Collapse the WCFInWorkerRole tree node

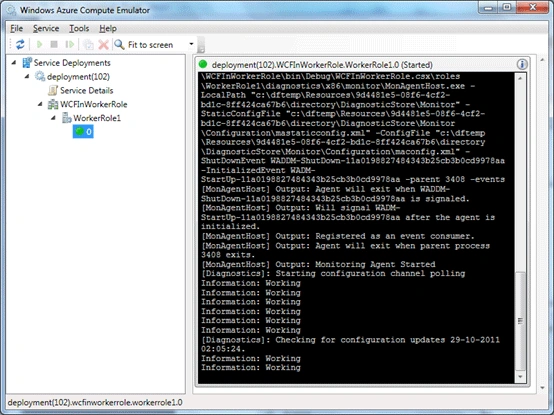[40, 104]
